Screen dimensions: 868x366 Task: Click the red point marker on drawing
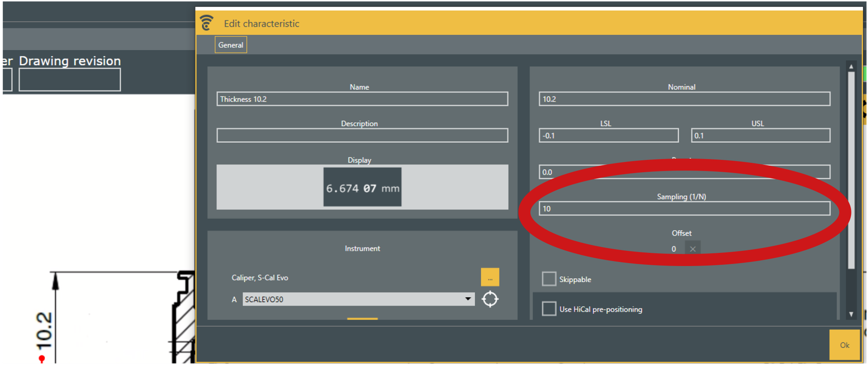pos(41,358)
